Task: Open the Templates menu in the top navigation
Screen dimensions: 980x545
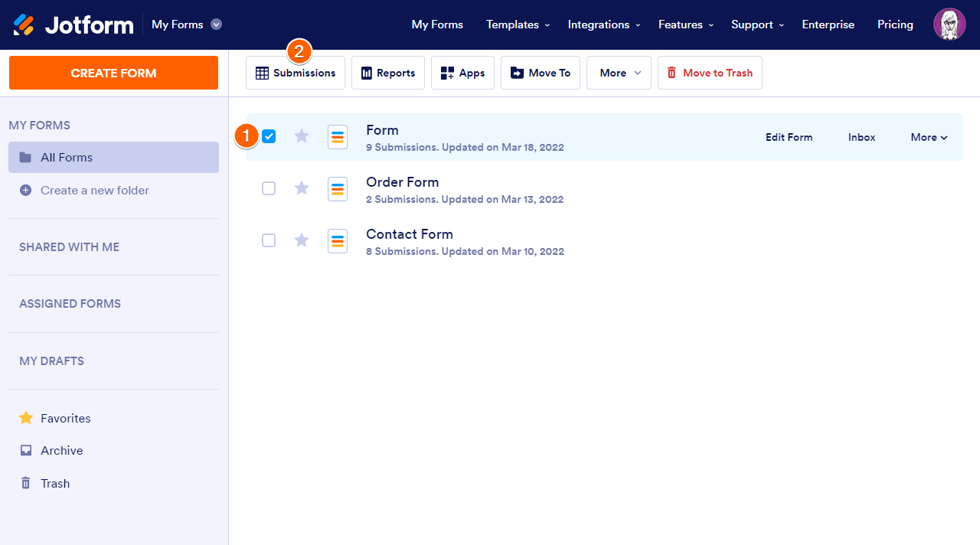Action: (x=518, y=24)
